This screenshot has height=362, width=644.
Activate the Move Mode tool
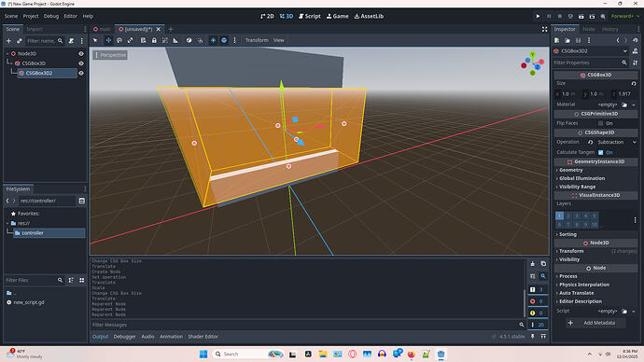[x=108, y=40]
